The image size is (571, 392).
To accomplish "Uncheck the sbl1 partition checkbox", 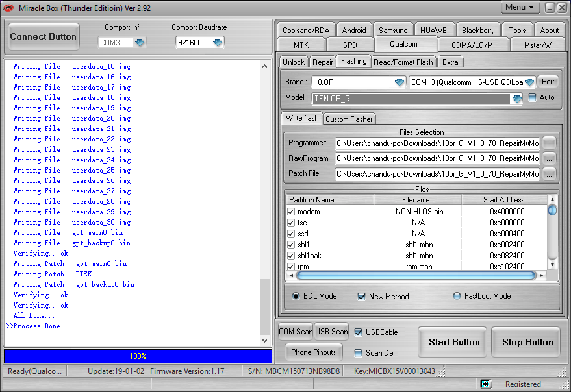I will click(x=291, y=245).
